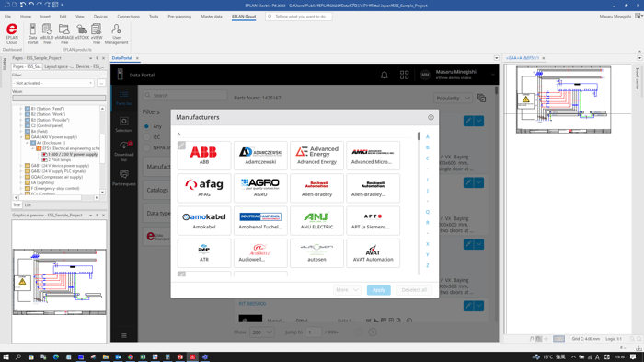Launch eBUILD Free from ribbon

[x=47, y=34]
